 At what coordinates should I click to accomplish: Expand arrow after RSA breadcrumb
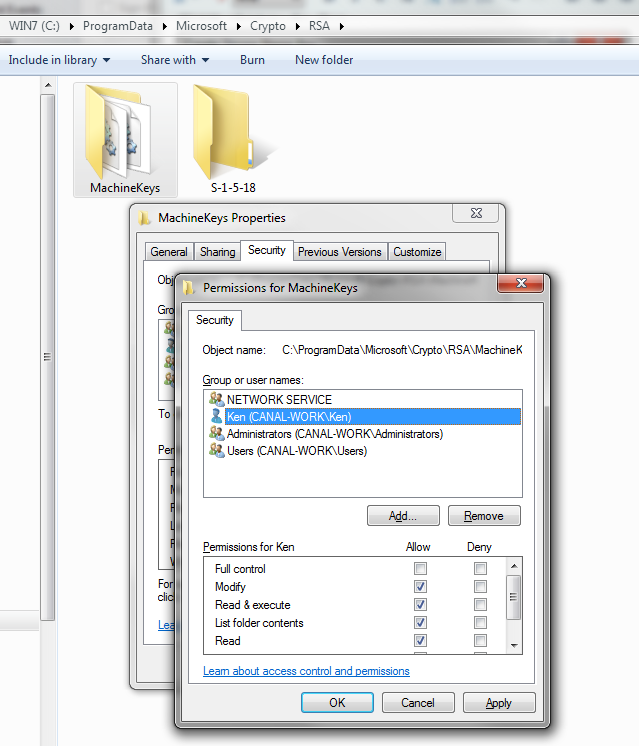point(341,26)
